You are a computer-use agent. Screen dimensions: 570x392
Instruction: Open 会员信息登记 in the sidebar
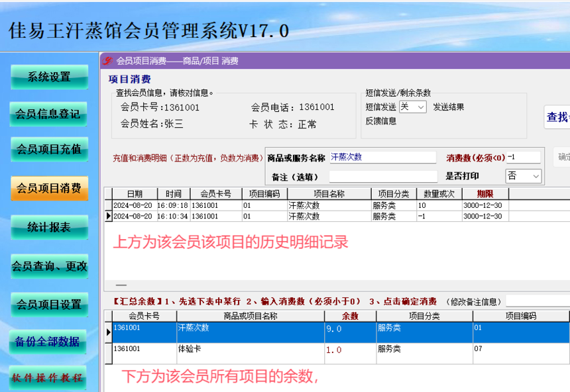pos(48,114)
